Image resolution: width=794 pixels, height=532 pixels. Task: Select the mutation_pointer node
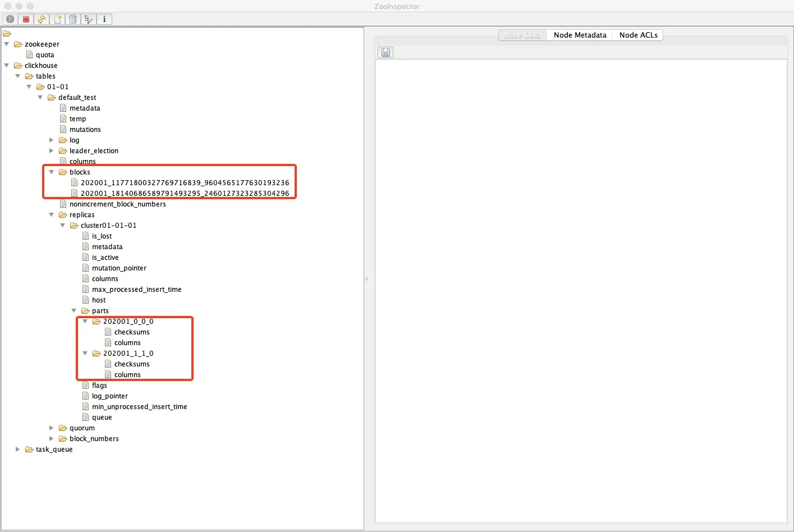click(x=119, y=268)
